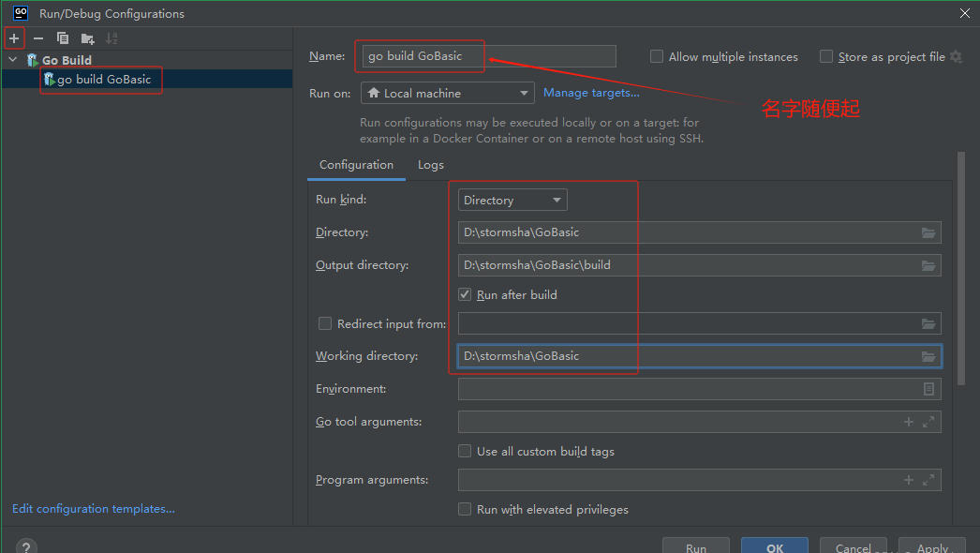Click the OK button
Image resolution: width=980 pixels, height=553 pixels.
tap(774, 546)
